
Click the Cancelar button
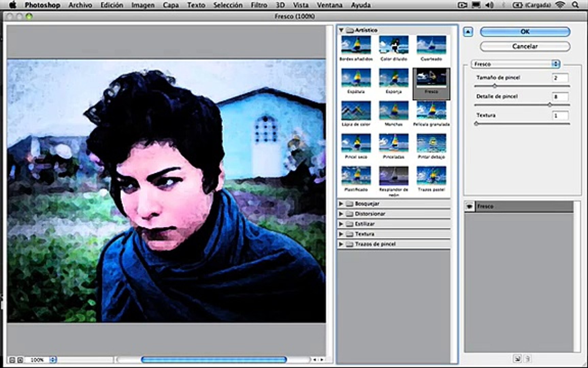click(525, 46)
